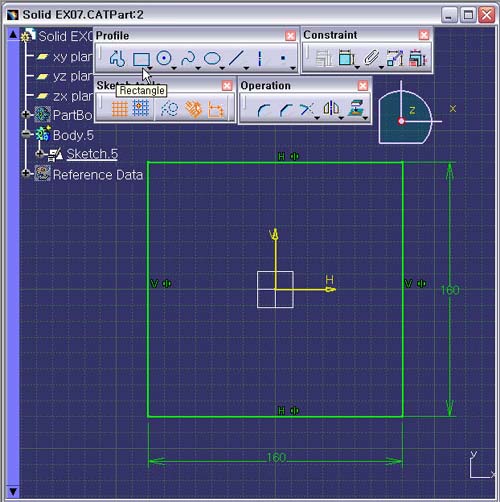Select the Chamfer tool
Viewport: 500px width, 502px height.
286,110
